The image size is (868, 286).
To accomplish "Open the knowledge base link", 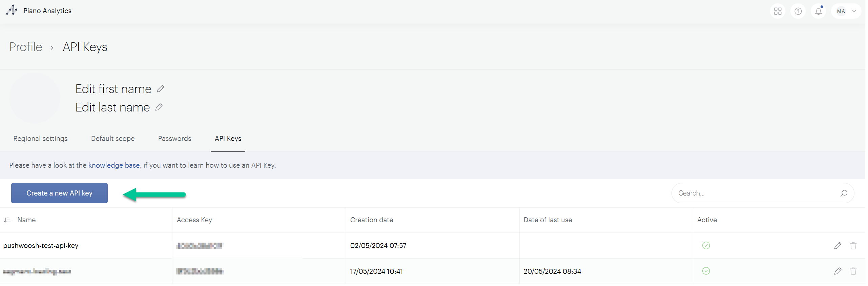I will [114, 165].
